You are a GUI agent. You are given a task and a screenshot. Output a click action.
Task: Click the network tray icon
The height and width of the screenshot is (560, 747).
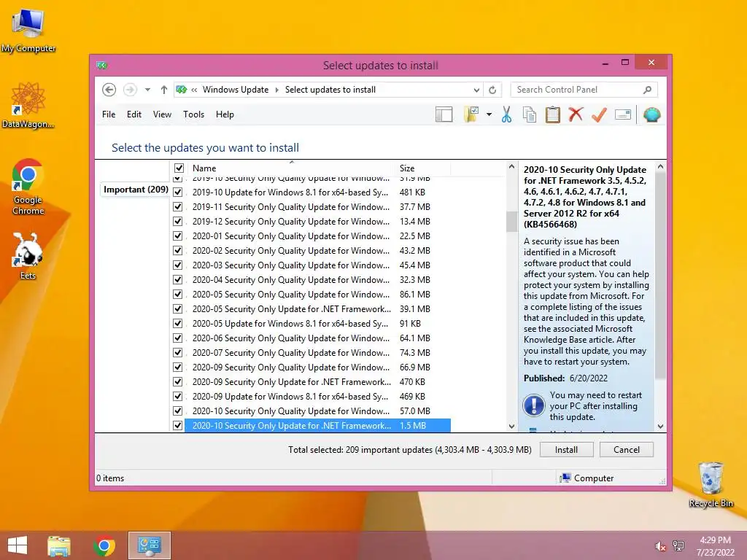click(x=678, y=546)
